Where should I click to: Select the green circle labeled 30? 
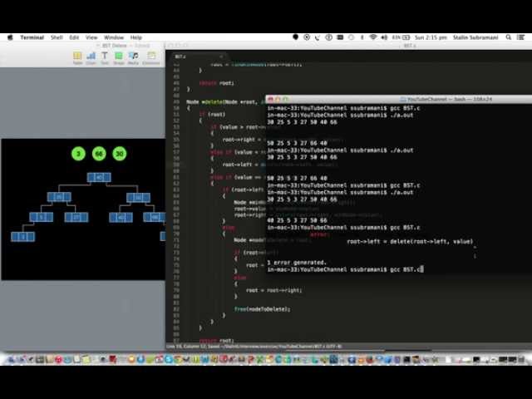(120, 154)
